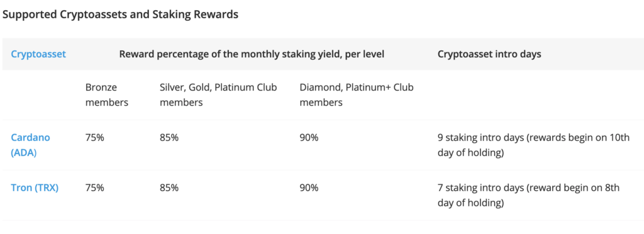Click Tron's 90% Diamond reward value
The image size is (644, 234).
pyautogui.click(x=309, y=188)
